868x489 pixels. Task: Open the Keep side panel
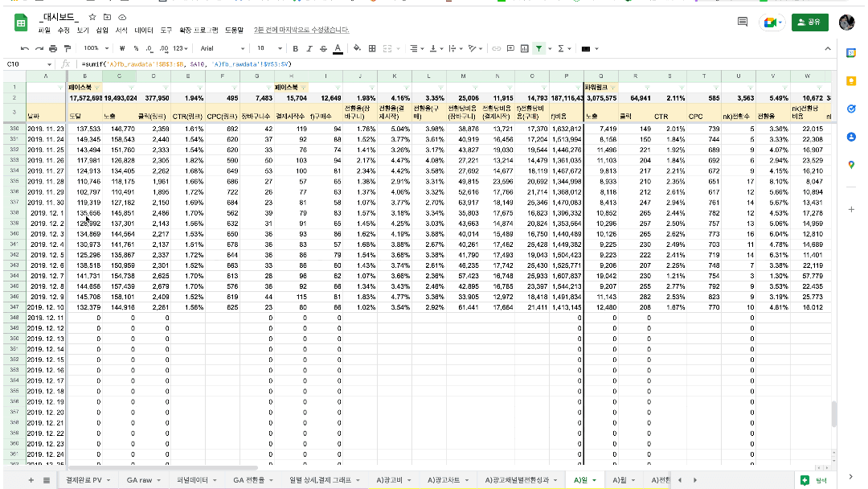coord(851,81)
